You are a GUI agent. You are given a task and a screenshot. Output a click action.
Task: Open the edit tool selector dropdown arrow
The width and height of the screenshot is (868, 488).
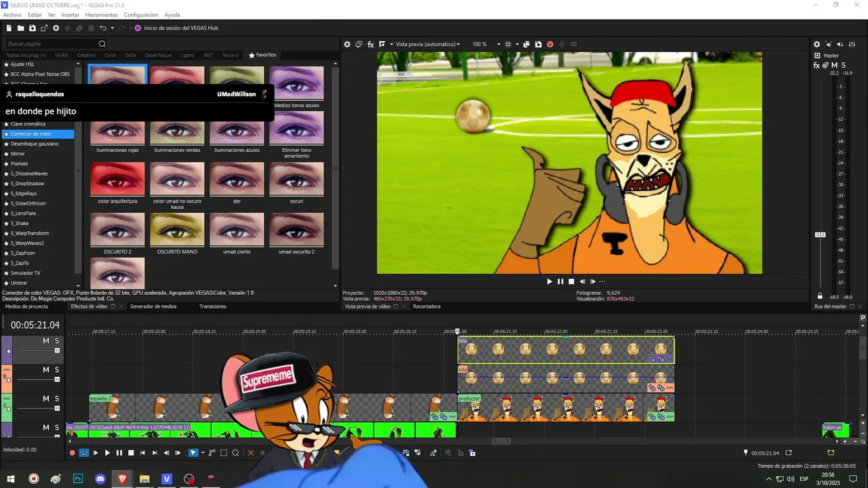point(202,453)
